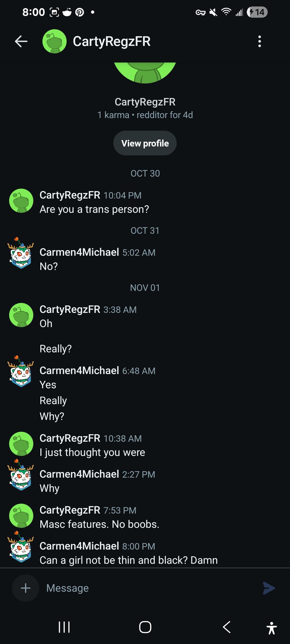
Task: Tap CartyRegzFR title in the header
Action: pos(112,41)
